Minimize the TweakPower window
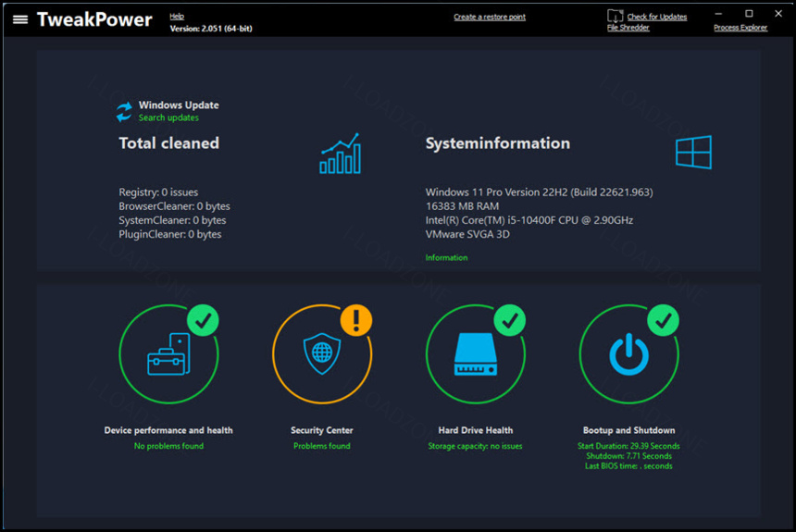The height and width of the screenshot is (532, 796). (x=718, y=14)
